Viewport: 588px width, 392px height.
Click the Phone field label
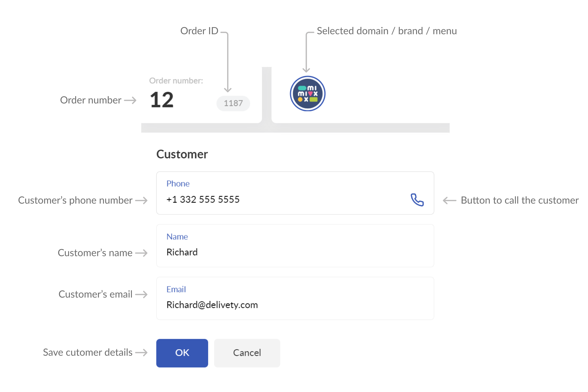178,184
